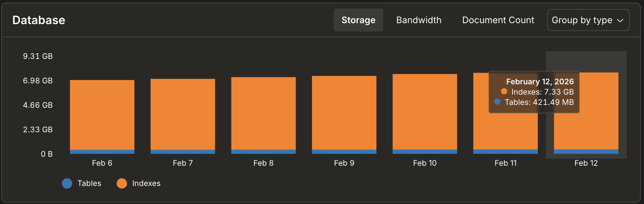Click the Database panel title

pyautogui.click(x=39, y=20)
